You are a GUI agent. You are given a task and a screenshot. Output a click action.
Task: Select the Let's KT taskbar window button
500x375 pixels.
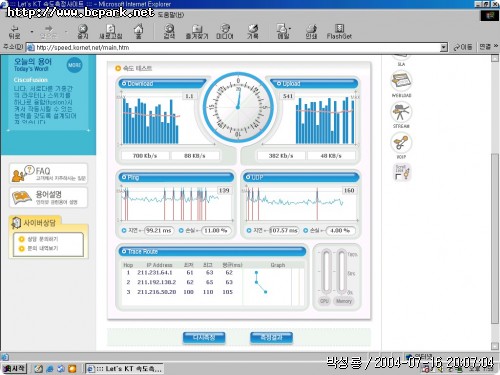[x=124, y=369]
